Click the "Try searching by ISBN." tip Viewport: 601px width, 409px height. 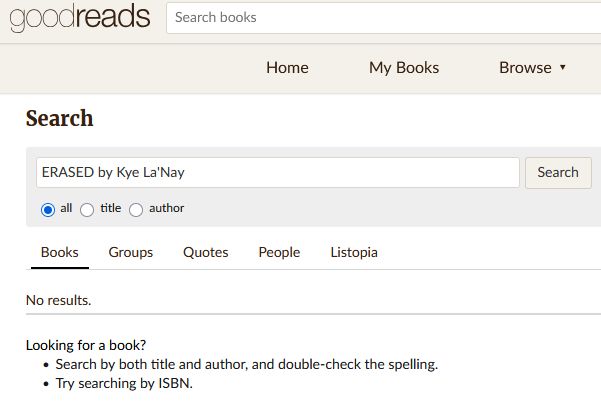(x=124, y=383)
